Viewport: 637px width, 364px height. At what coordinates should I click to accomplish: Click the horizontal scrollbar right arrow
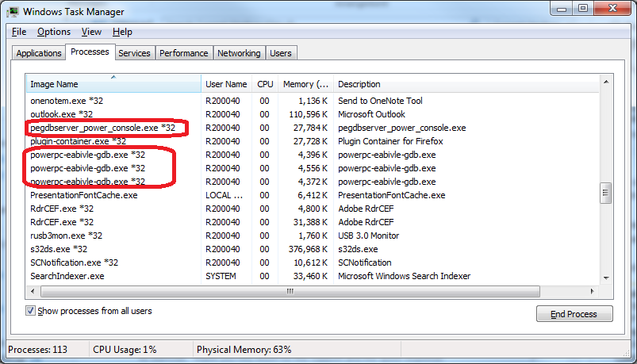coord(593,291)
